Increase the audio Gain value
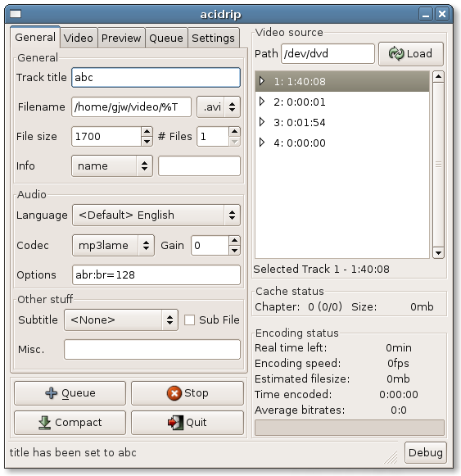The height and width of the screenshot is (476, 461). pyautogui.click(x=234, y=241)
